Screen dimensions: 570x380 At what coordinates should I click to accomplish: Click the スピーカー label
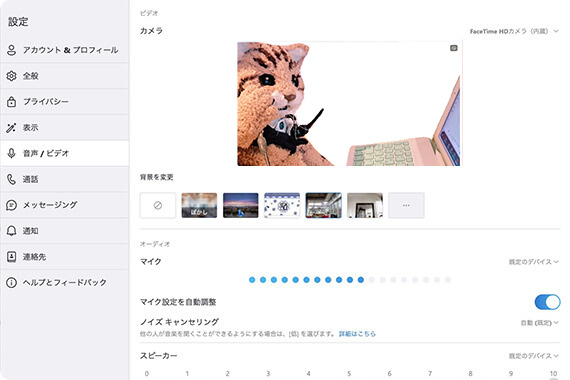159,356
